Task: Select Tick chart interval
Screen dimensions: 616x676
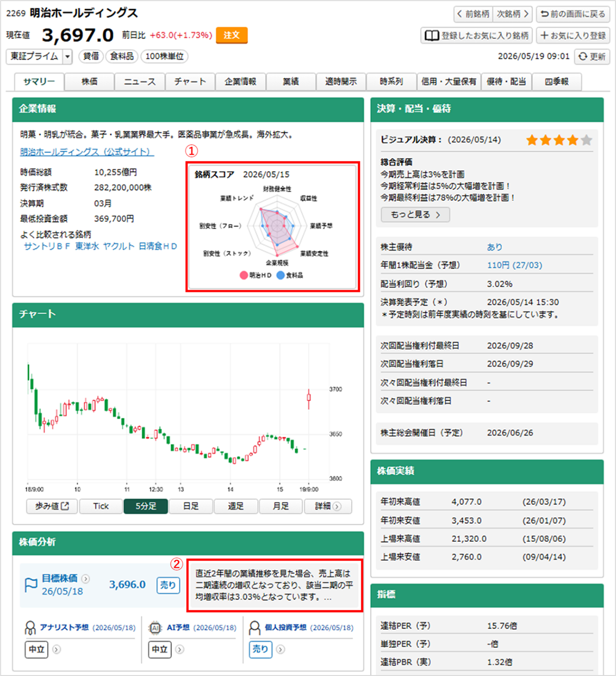Action: [x=101, y=506]
